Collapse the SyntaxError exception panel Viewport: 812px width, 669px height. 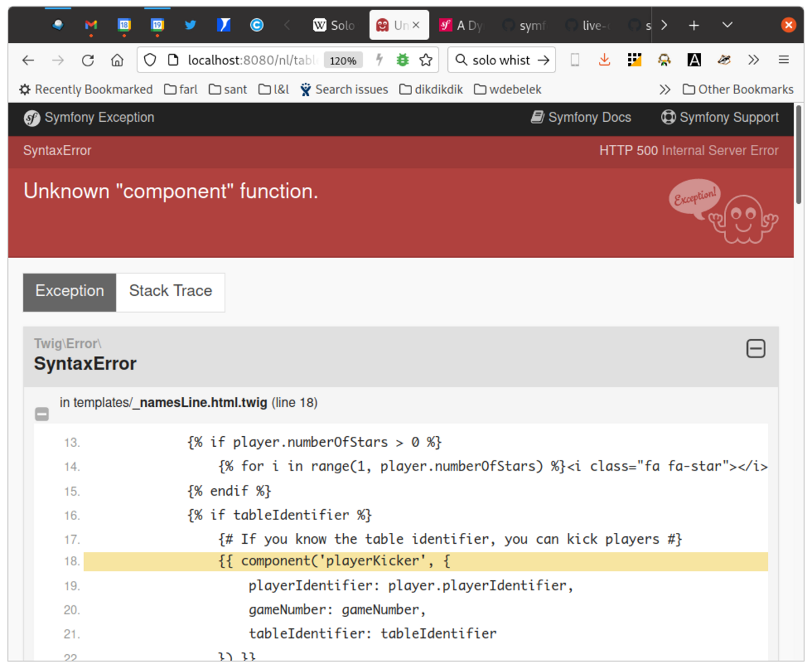[x=755, y=349]
